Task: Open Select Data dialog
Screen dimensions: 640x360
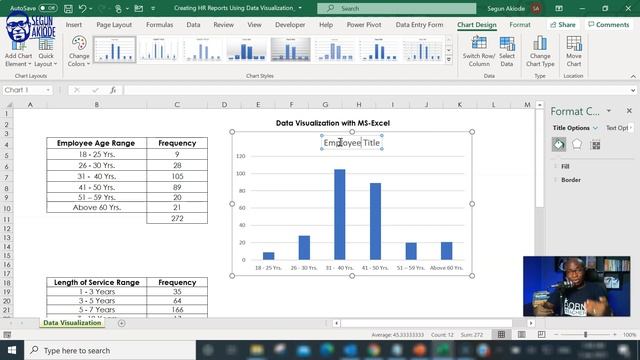Action: (x=507, y=51)
